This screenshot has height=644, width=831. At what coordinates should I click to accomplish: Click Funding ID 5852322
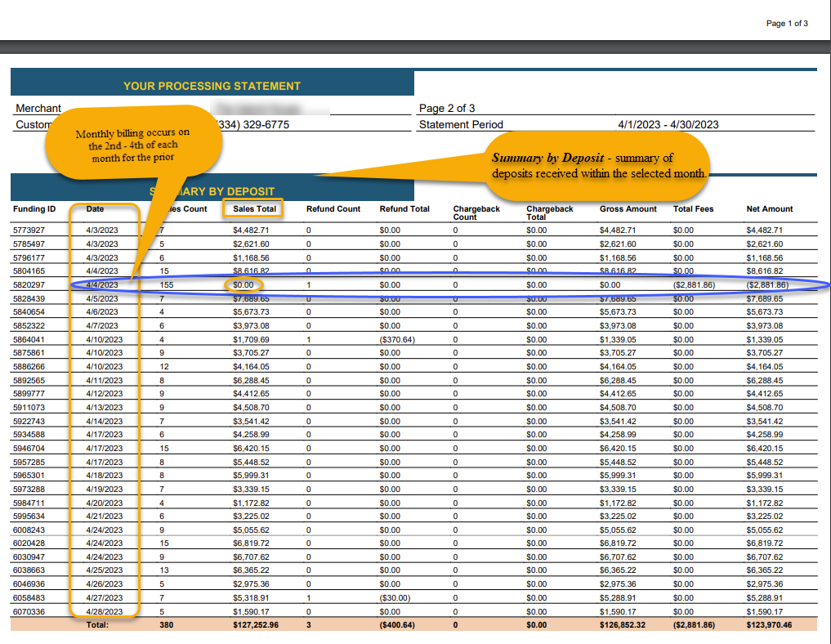[29, 325]
